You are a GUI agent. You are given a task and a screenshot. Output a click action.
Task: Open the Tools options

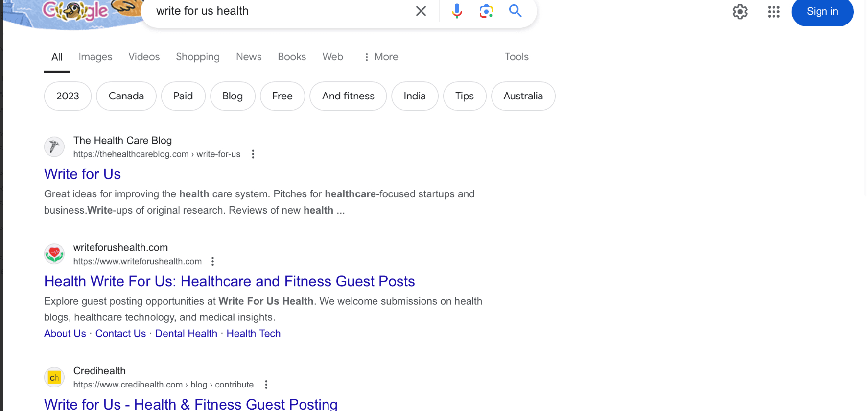(x=516, y=57)
